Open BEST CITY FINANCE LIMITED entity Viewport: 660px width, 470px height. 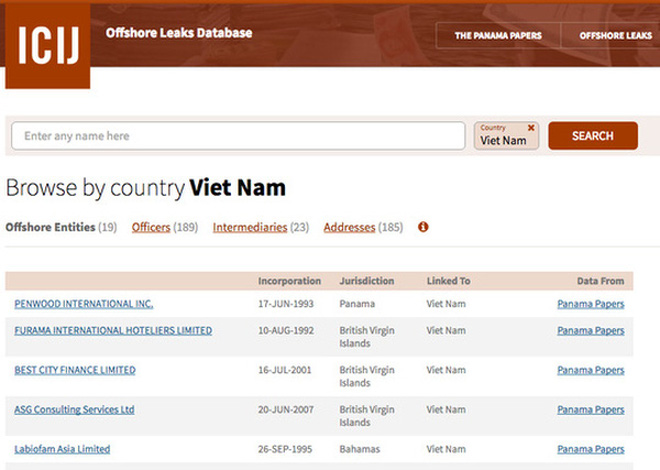pos(75,370)
